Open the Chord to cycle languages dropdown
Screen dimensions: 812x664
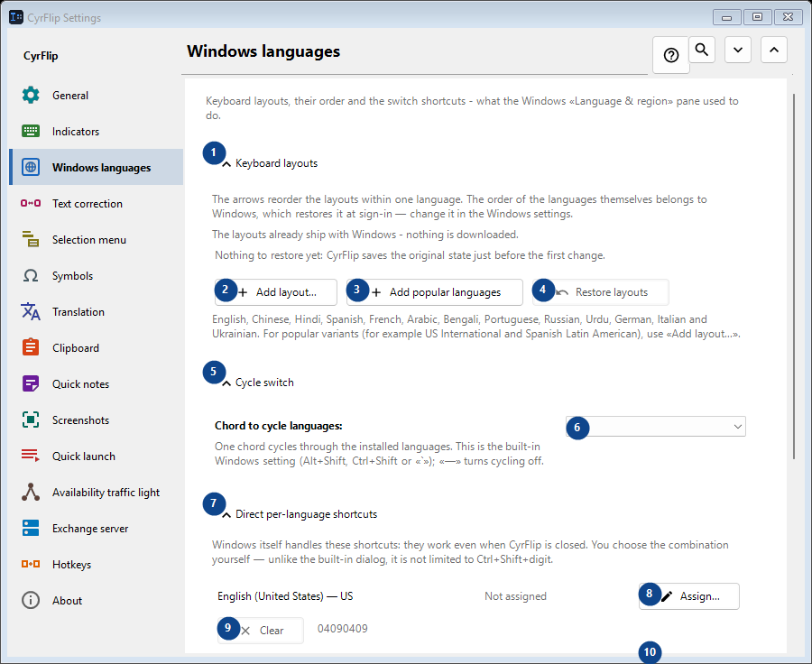pos(656,426)
